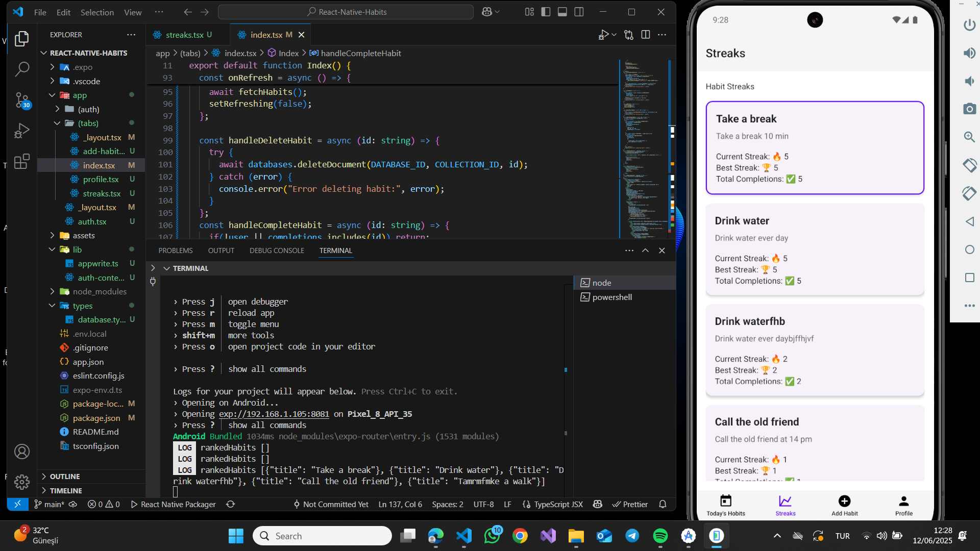Screen dimensions: 980x551
Task: Open changes compare icon in editor toolbar
Action: 629,35
